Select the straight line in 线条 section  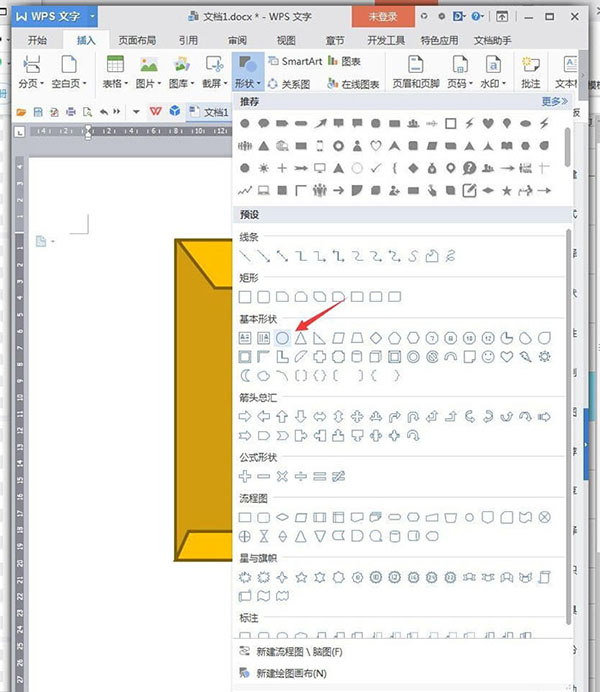click(x=245, y=256)
